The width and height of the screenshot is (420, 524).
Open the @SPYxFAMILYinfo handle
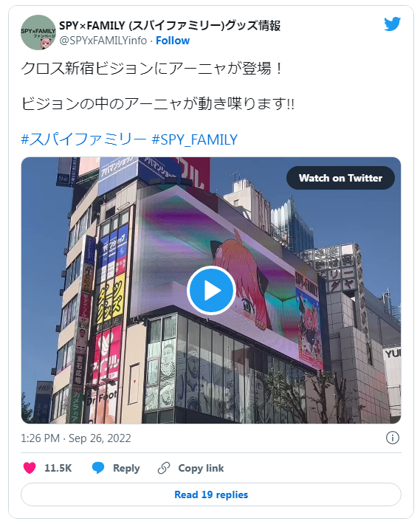click(103, 41)
